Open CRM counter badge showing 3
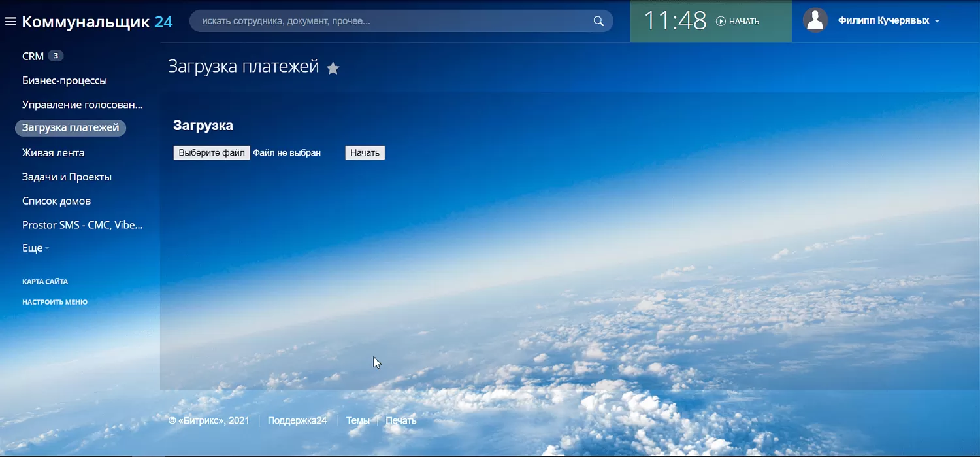This screenshot has width=980, height=457. pos(56,56)
